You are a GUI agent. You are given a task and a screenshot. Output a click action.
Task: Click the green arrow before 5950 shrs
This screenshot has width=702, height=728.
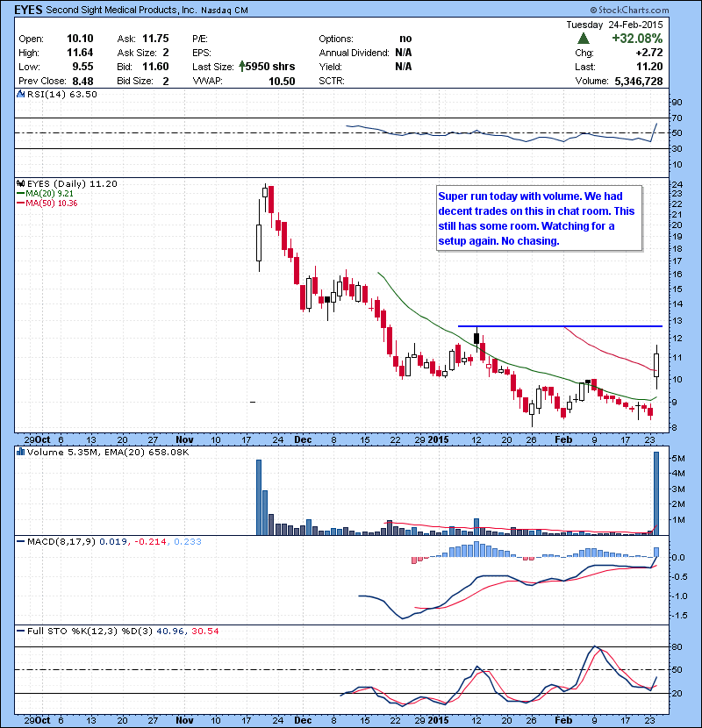pos(242,67)
